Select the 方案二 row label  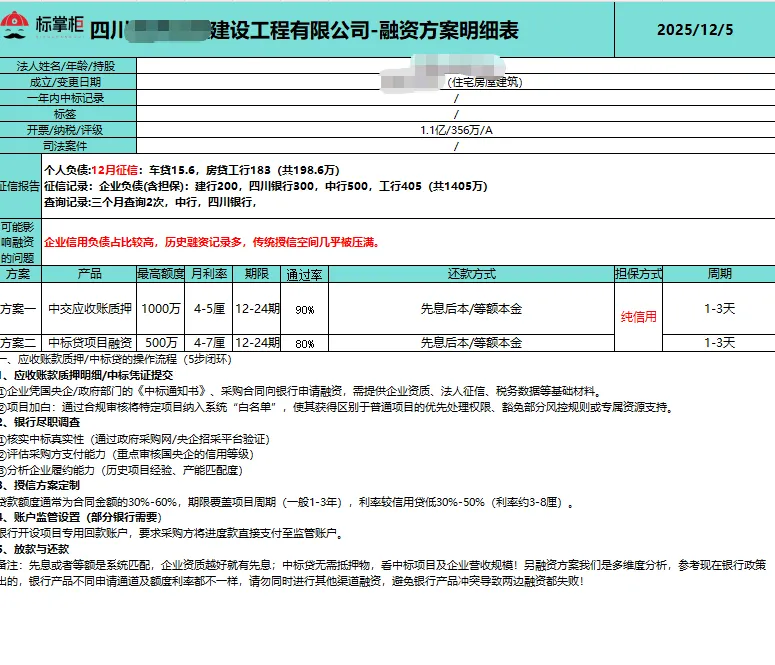click(x=20, y=343)
